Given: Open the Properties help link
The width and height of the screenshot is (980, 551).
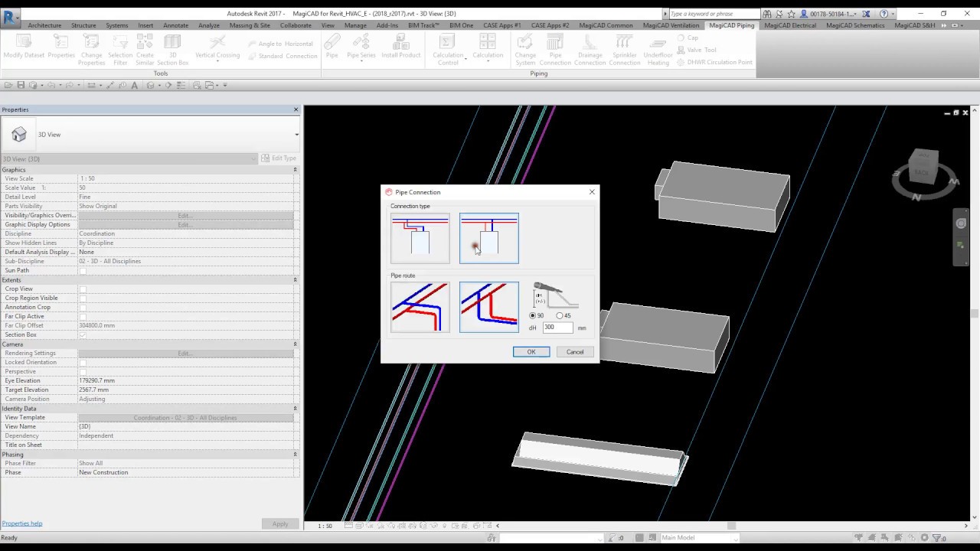Looking at the screenshot, I should click(22, 523).
